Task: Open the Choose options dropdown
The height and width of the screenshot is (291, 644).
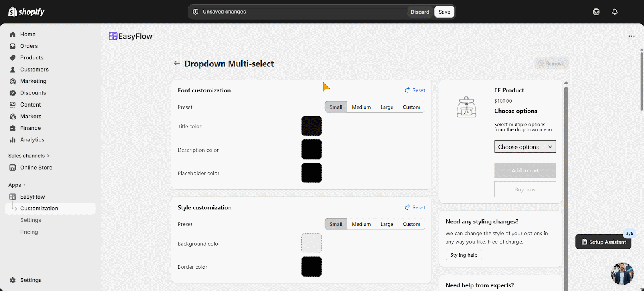Action: [x=525, y=147]
